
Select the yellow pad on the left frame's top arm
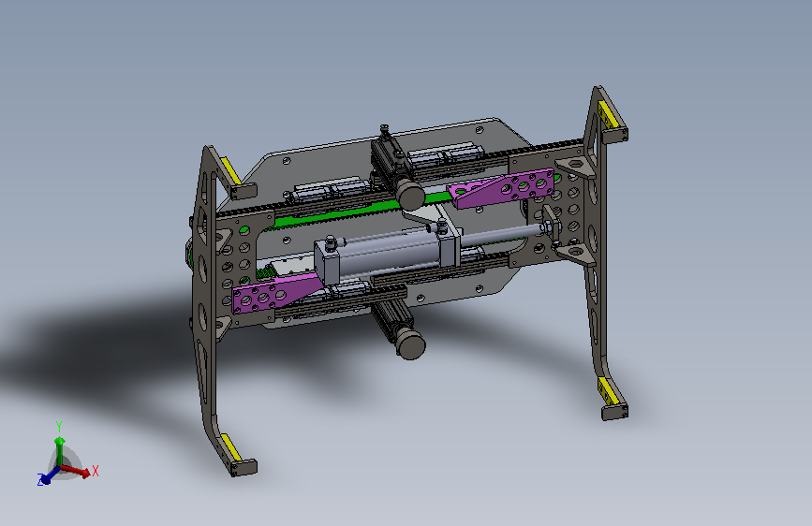click(x=229, y=170)
